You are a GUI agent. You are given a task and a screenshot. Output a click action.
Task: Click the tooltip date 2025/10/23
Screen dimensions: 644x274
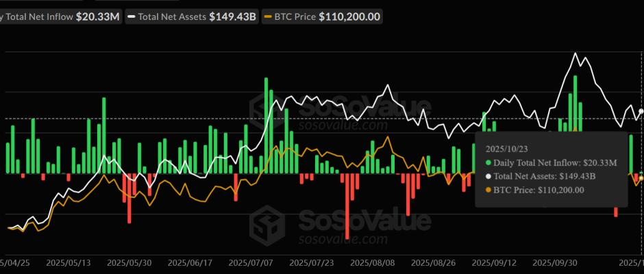[x=506, y=148]
